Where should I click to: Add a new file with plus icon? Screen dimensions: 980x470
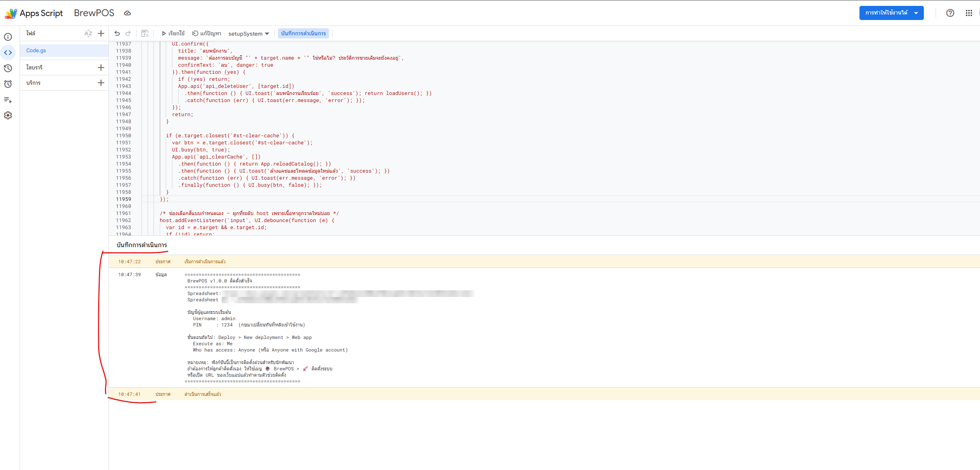pos(101,33)
